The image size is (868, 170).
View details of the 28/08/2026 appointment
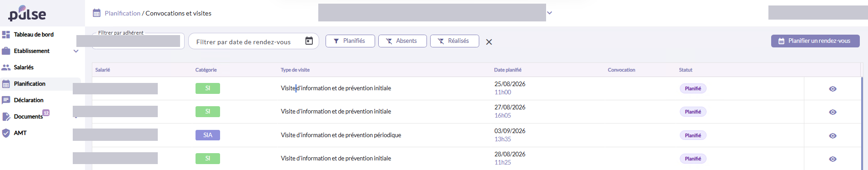833,159
